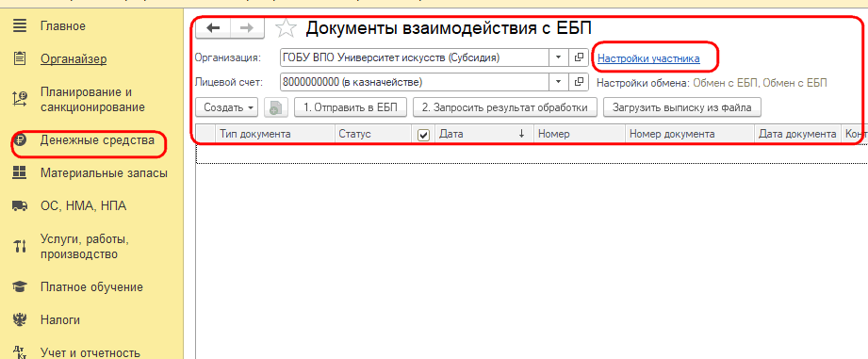Click the Дт/Кт icon beside Учет и отчетность
The image size is (868, 359).
tap(20, 352)
